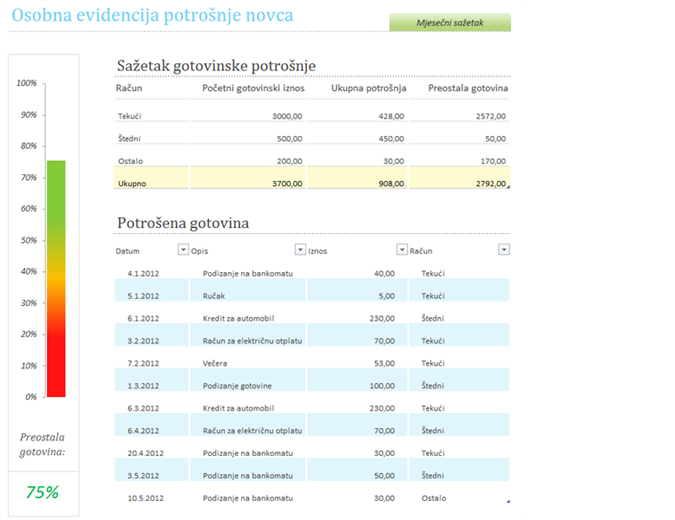The height and width of the screenshot is (520, 675).
Task: Select Kredit za automobil in the 6.1.2012 row
Action: 238,318
